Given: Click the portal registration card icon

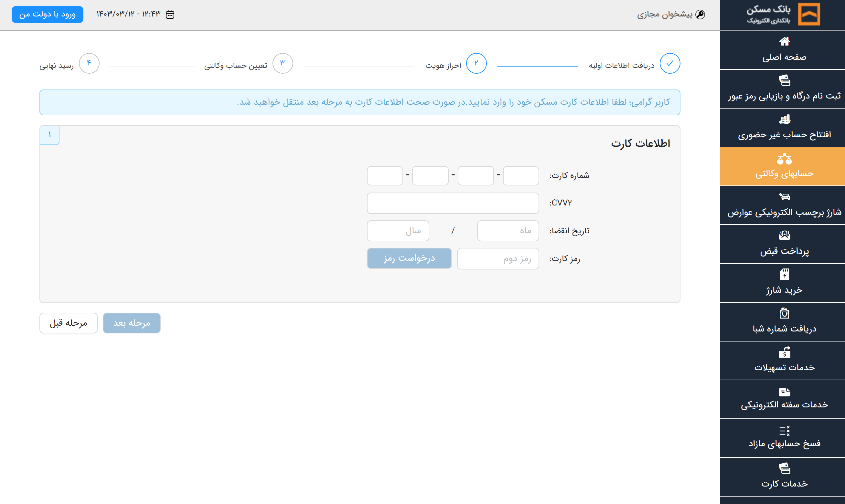Looking at the screenshot, I should pos(784,80).
